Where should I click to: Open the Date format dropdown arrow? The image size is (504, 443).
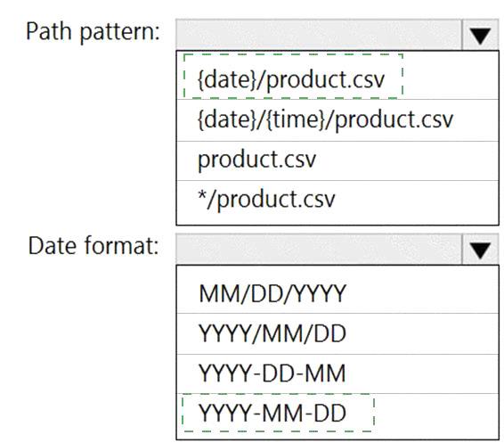480,250
